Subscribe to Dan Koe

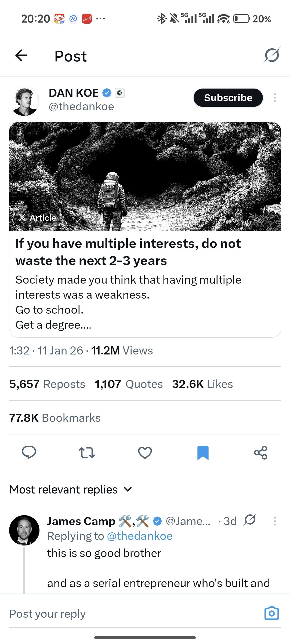tap(228, 98)
